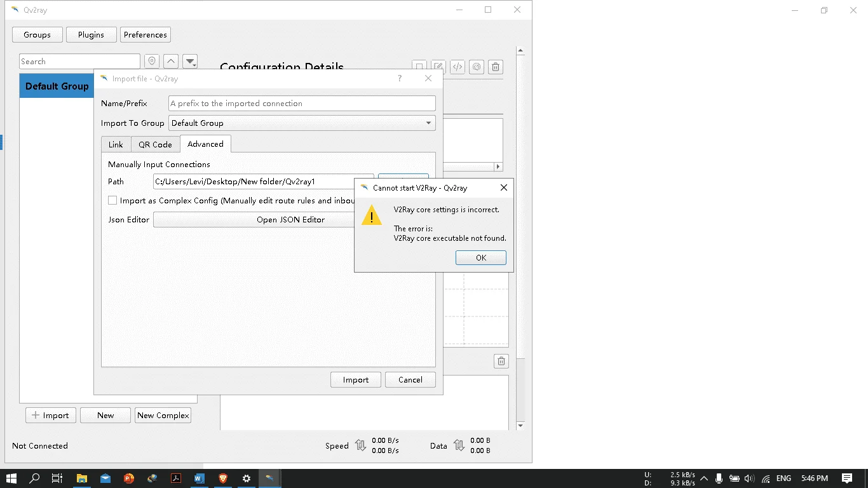Expand the Import To Group dropdown
This screenshot has width=868, height=488.
point(302,123)
